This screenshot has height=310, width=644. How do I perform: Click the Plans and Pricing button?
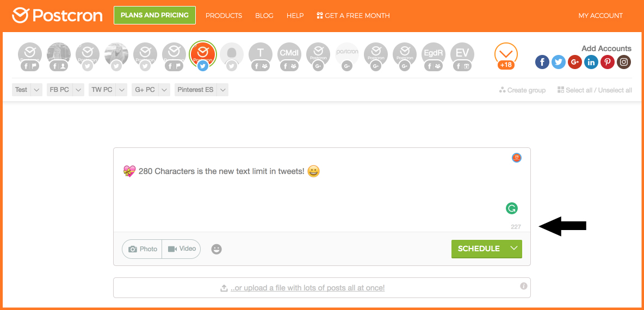(155, 15)
